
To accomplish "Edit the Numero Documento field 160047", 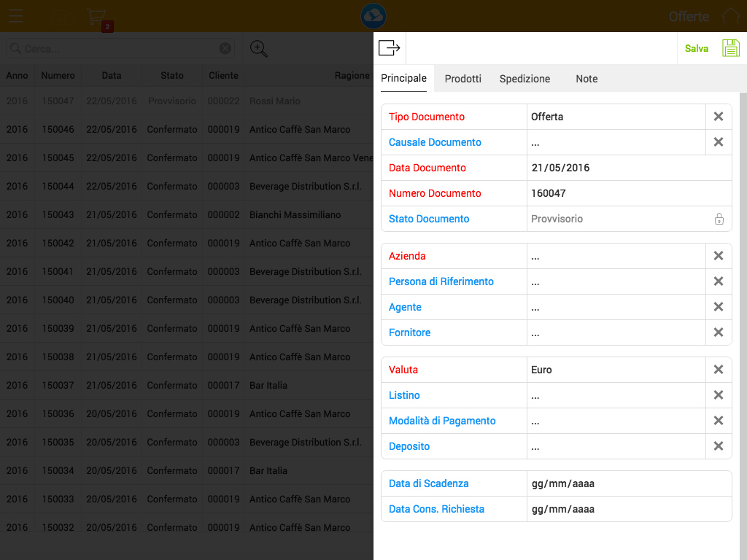I will tap(629, 193).
